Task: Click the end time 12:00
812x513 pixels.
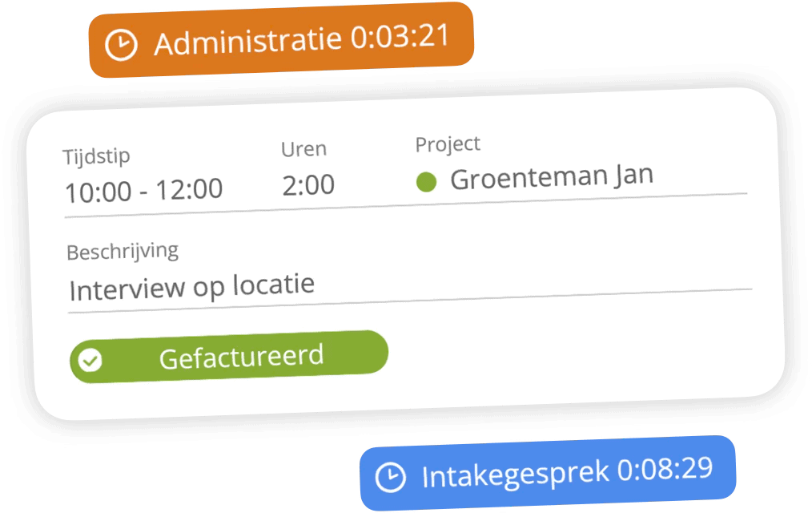Action: (190, 190)
